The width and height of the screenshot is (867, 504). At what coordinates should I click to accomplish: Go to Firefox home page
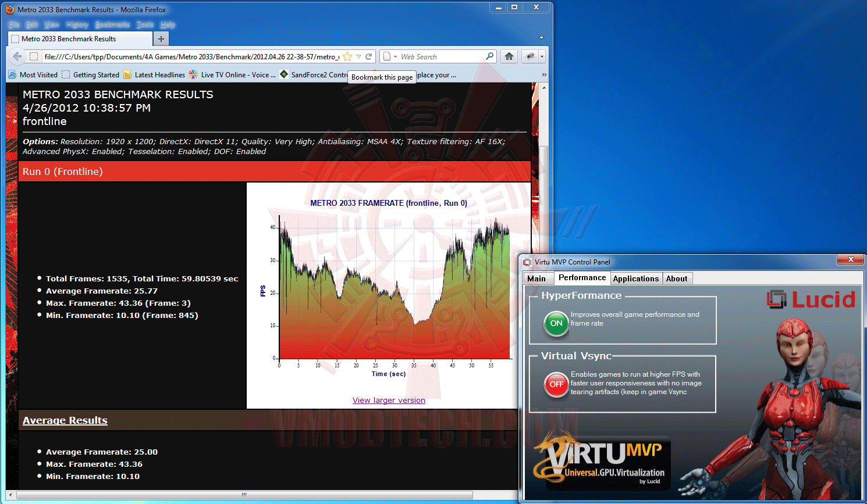509,56
